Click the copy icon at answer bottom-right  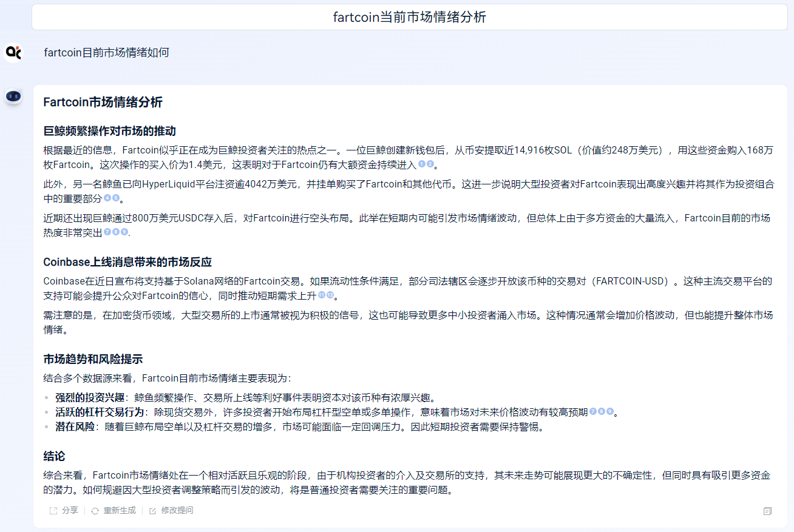point(767,511)
